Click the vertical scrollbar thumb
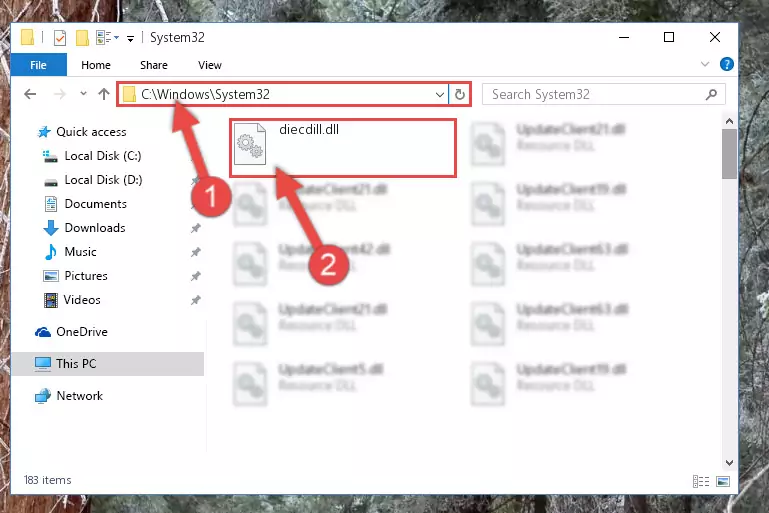 tap(729, 154)
